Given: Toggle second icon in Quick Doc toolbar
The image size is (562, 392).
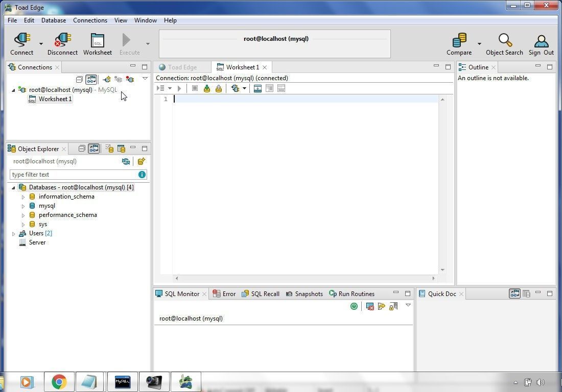Looking at the screenshot, I should pos(526,294).
